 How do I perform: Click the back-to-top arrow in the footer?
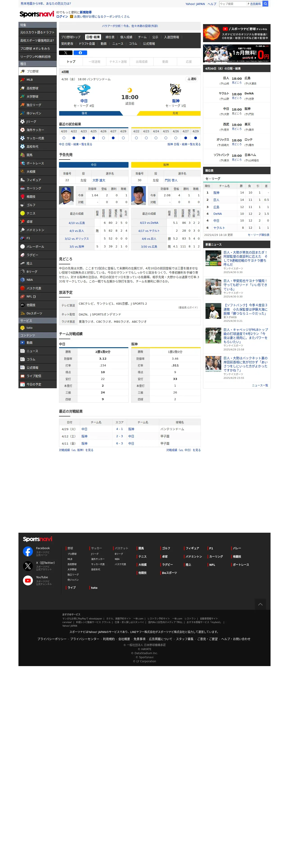260,605
